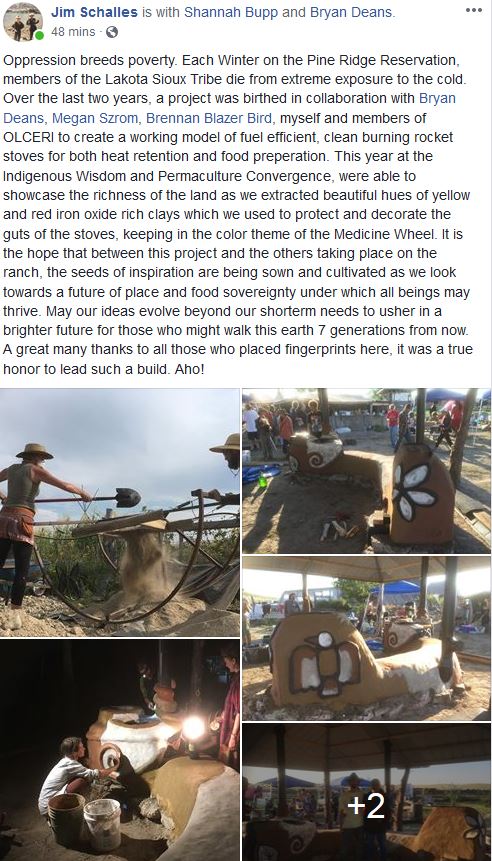This screenshot has height=861, width=492.
Task: Open the three-dot post options menu
Action: pyautogui.click(x=473, y=10)
